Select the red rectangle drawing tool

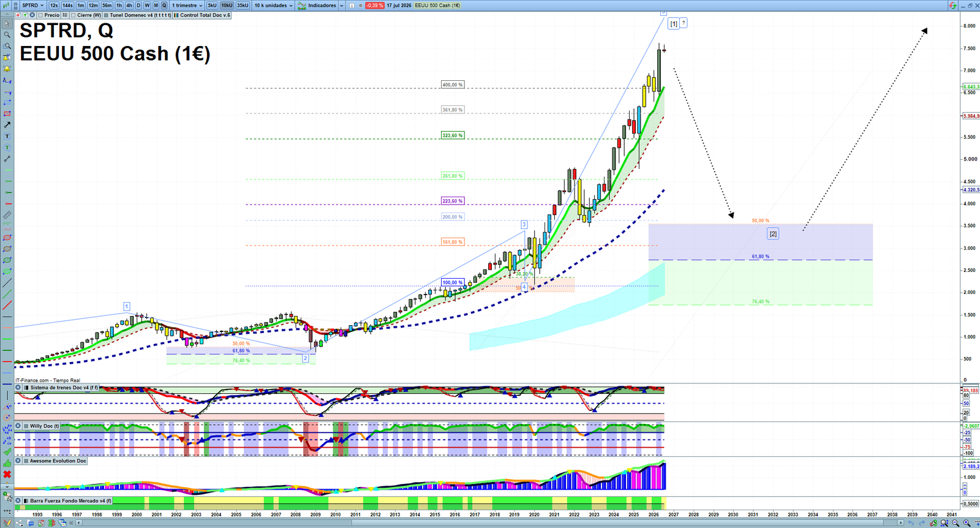click(7, 114)
